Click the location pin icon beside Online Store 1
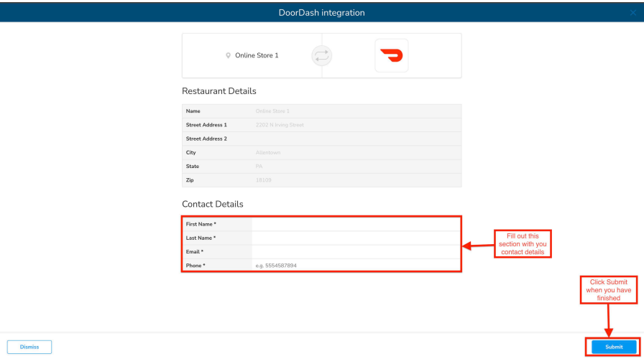The height and width of the screenshot is (359, 644). pyautogui.click(x=229, y=55)
